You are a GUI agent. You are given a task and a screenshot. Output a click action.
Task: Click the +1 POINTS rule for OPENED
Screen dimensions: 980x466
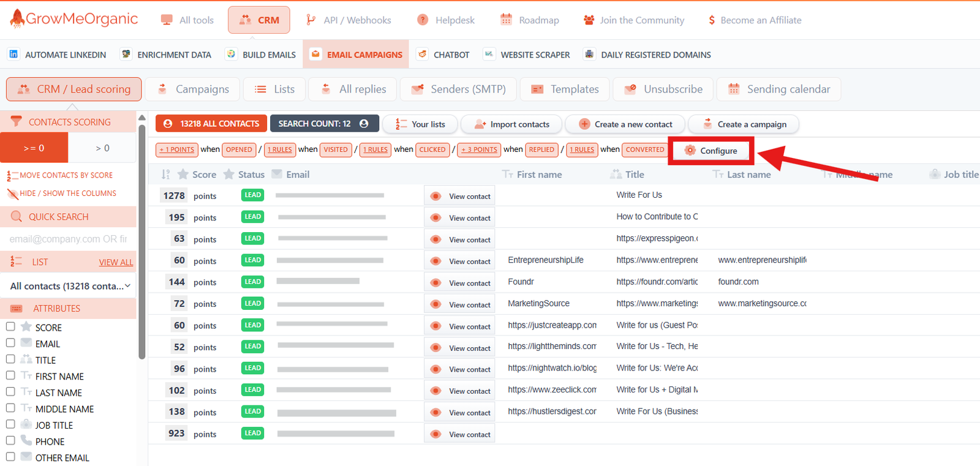click(177, 149)
